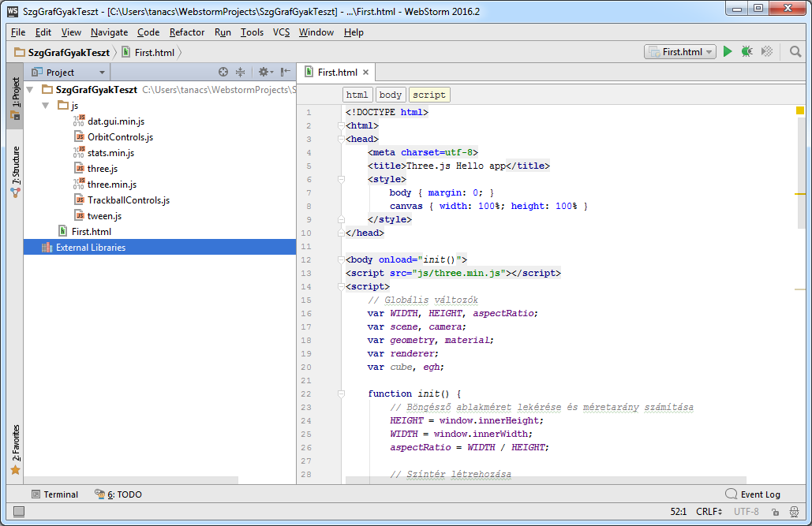The width and height of the screenshot is (812, 526).
Task: Open the First.html run configuration dropdown
Action: 680,52
